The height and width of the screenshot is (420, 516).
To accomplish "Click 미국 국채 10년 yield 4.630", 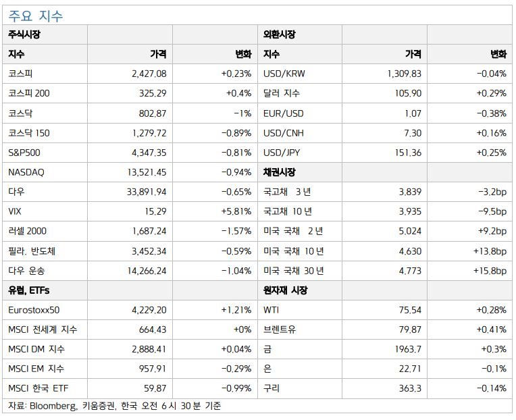I will coord(410,251).
